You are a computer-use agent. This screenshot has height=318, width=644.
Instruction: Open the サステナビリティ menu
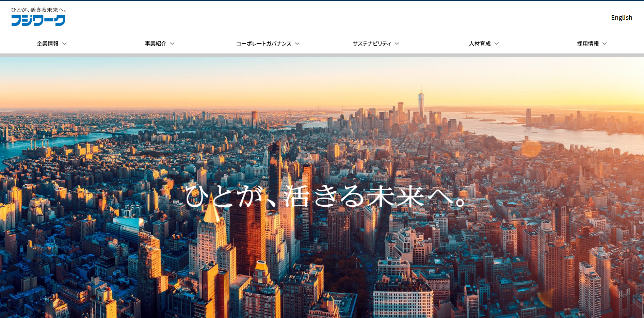click(x=371, y=43)
